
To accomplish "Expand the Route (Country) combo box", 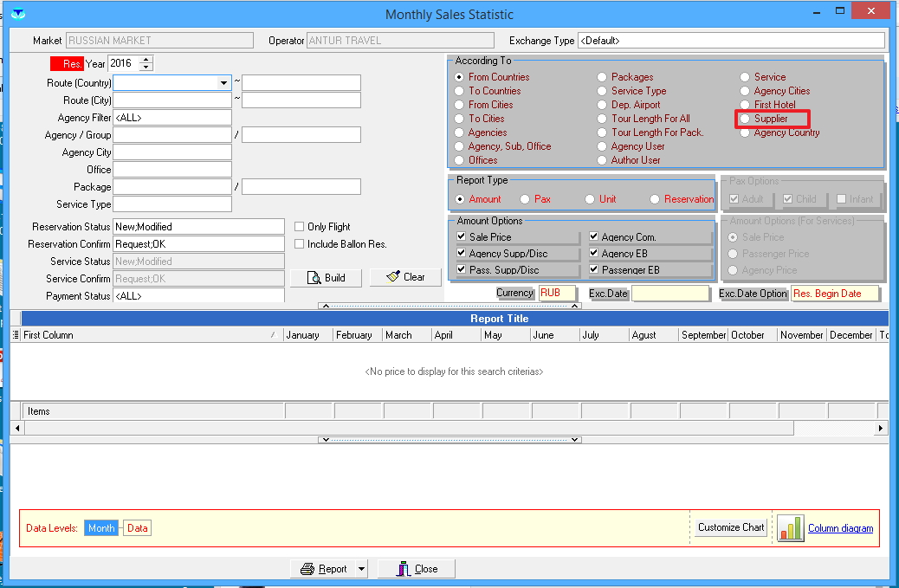I will point(223,83).
